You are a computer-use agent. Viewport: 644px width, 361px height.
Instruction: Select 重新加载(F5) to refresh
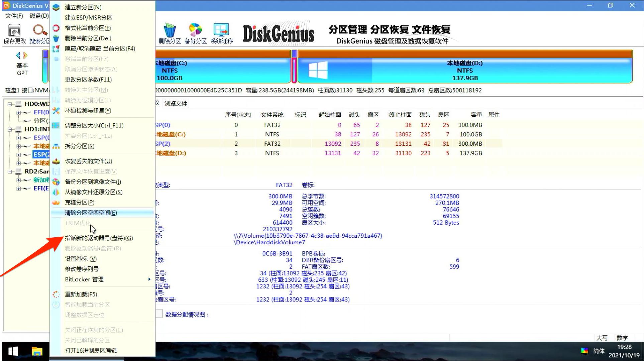click(x=81, y=294)
